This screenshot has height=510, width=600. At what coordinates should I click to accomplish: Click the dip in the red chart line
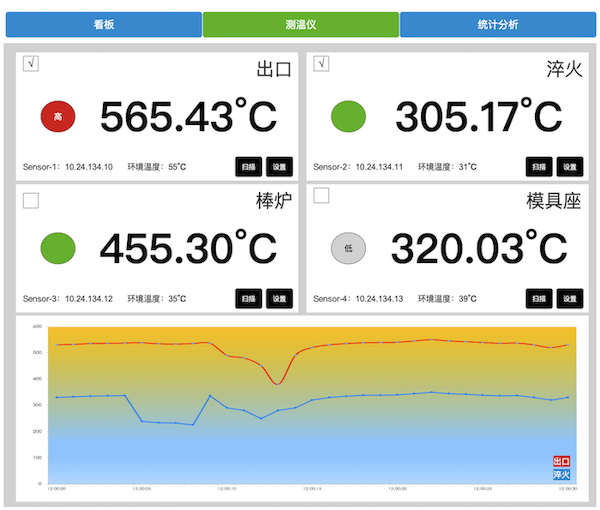point(278,383)
